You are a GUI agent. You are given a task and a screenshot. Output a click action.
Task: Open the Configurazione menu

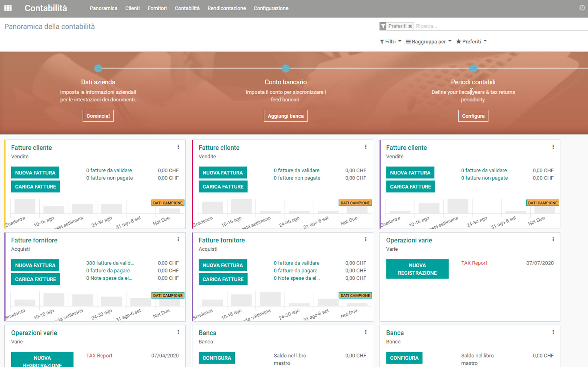coord(271,8)
